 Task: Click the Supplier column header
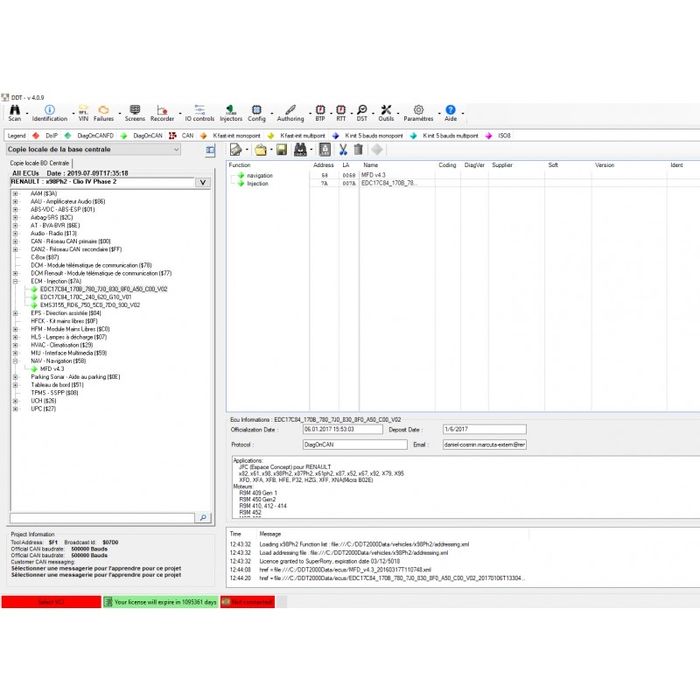click(x=502, y=165)
